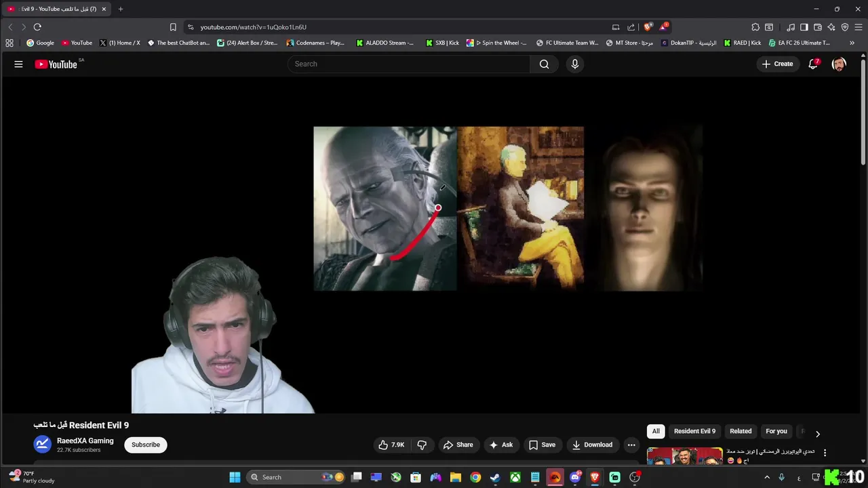The width and height of the screenshot is (868, 488).
Task: Open the MT Store bookmark
Action: (x=629, y=43)
